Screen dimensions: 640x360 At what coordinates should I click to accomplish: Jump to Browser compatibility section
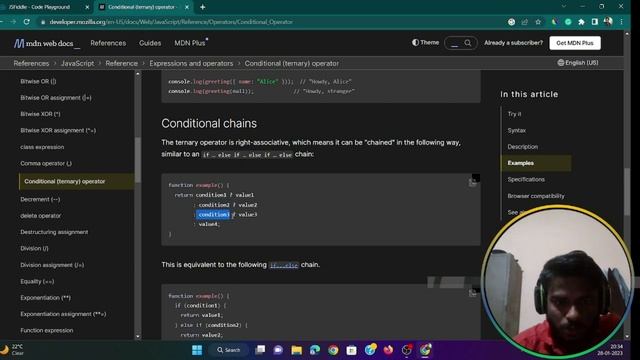click(536, 196)
